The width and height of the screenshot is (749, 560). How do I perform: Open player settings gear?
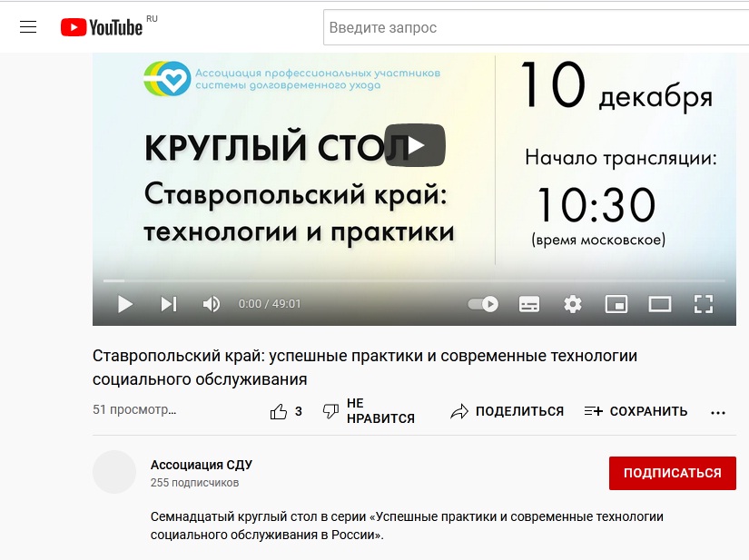(572, 304)
